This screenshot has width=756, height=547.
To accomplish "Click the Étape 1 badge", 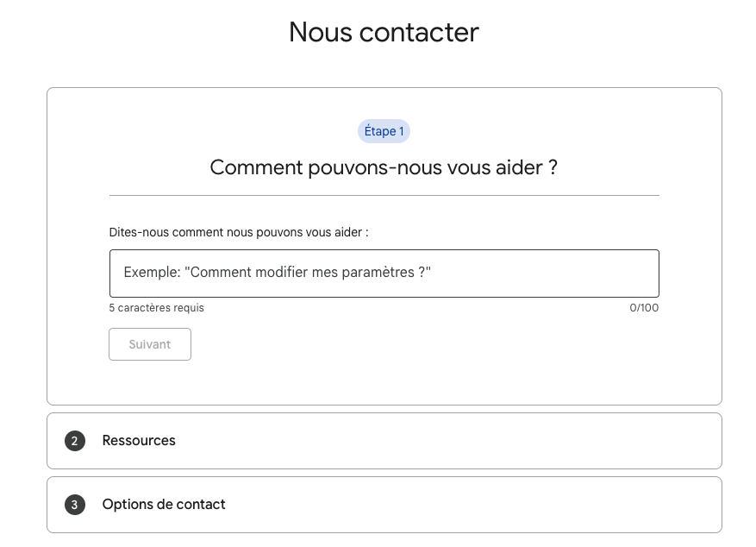I will (x=384, y=131).
